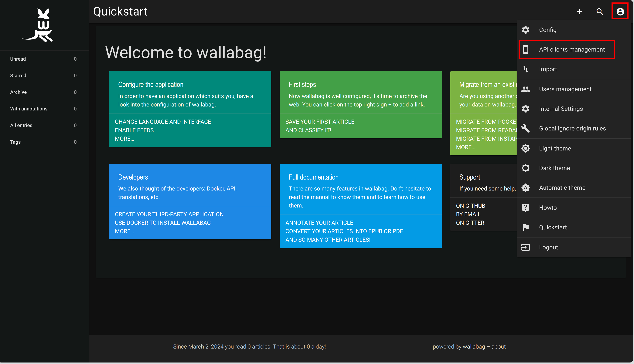Viewport: 634px width, 364px height.
Task: Choose Logout from the menu
Action: pos(574,247)
